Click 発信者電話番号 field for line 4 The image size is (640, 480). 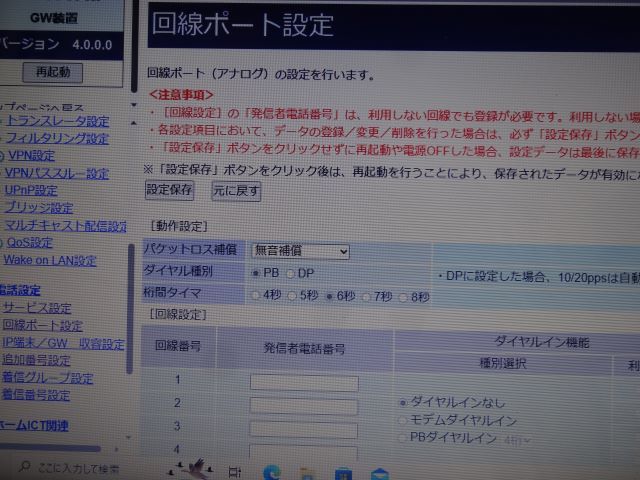(x=303, y=452)
